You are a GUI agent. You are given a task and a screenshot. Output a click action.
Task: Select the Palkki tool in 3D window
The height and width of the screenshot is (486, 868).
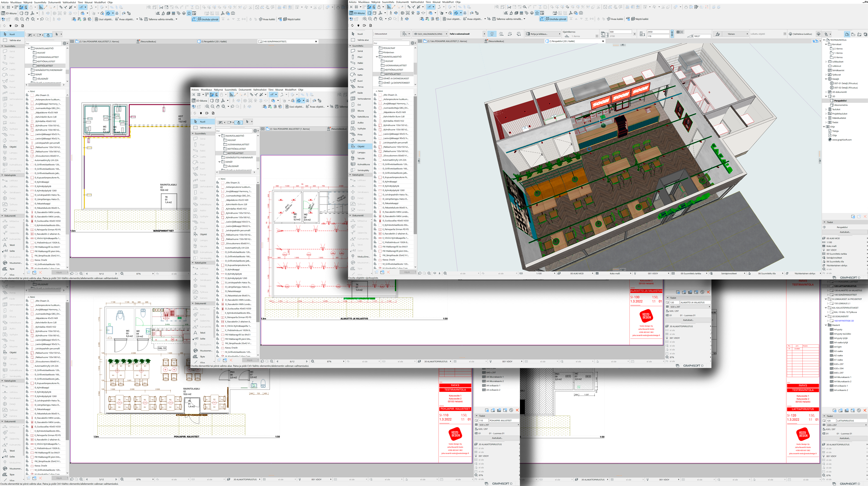click(x=360, y=63)
